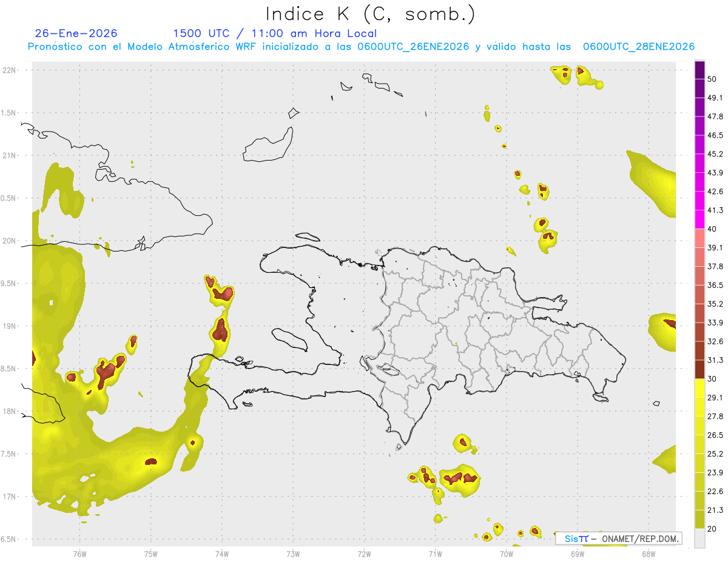The height and width of the screenshot is (562, 728).
Task: Click the '73W' longitude label
Action: pos(293,554)
